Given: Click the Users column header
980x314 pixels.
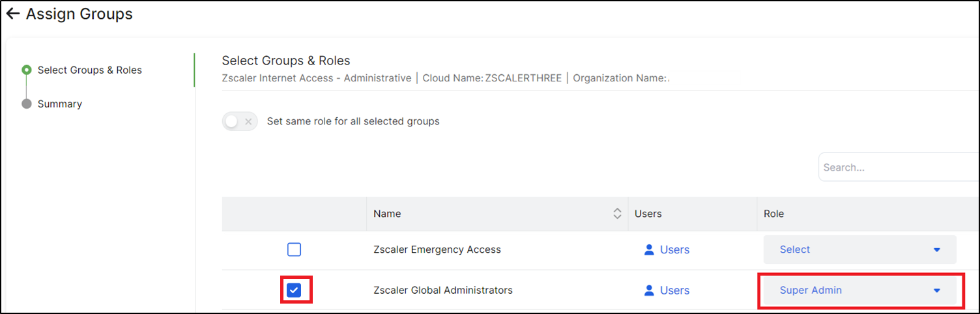Looking at the screenshot, I should [648, 214].
